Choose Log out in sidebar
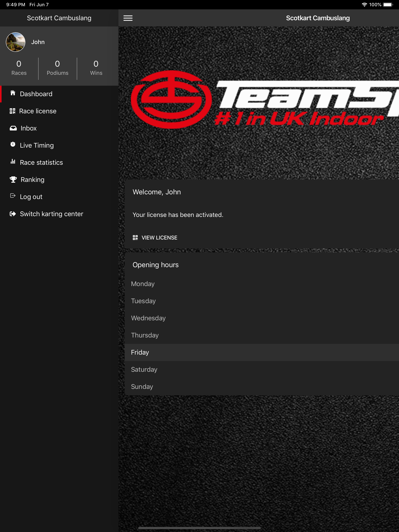Image resolution: width=399 pixels, height=532 pixels. (x=59, y=196)
